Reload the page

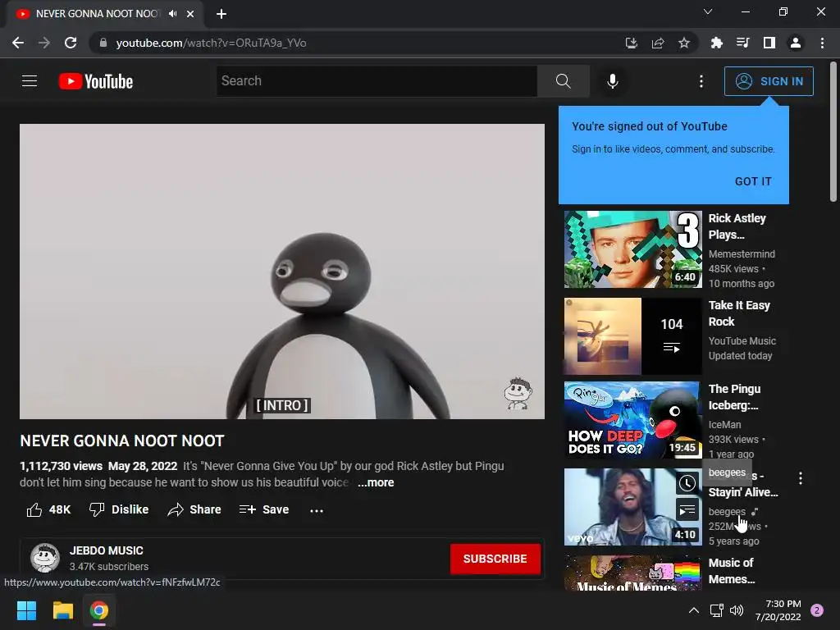pyautogui.click(x=71, y=43)
